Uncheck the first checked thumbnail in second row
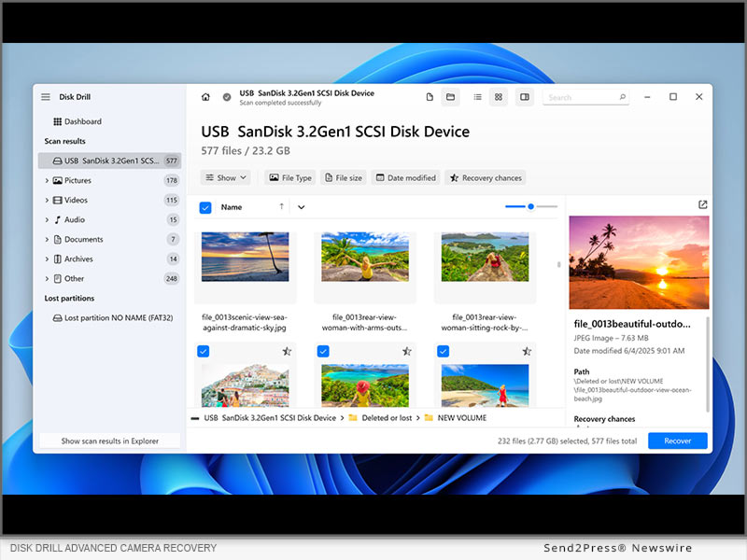This screenshot has height=560, width=747. tap(204, 351)
